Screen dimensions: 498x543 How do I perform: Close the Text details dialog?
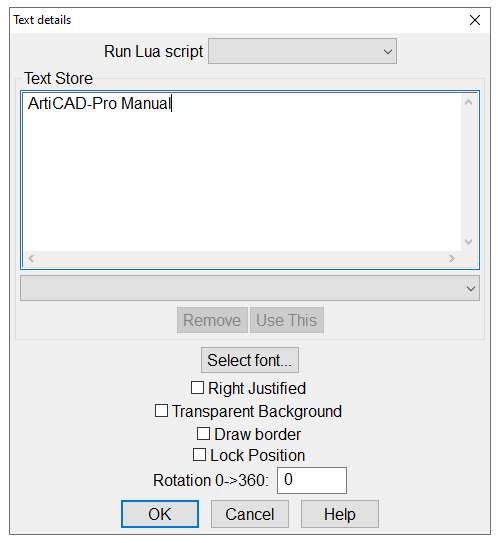click(x=474, y=20)
